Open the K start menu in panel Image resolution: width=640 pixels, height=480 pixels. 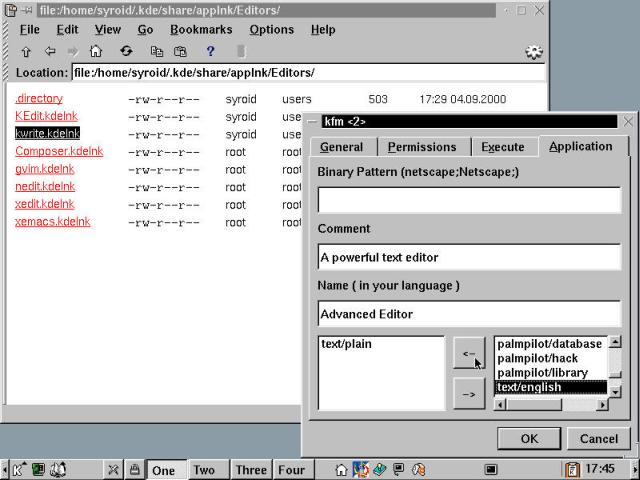[19, 469]
